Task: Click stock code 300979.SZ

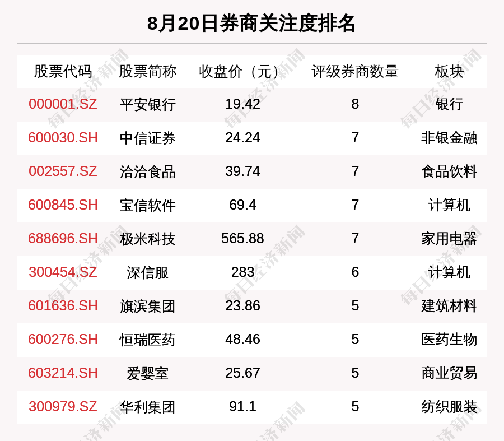Action: click(63, 407)
